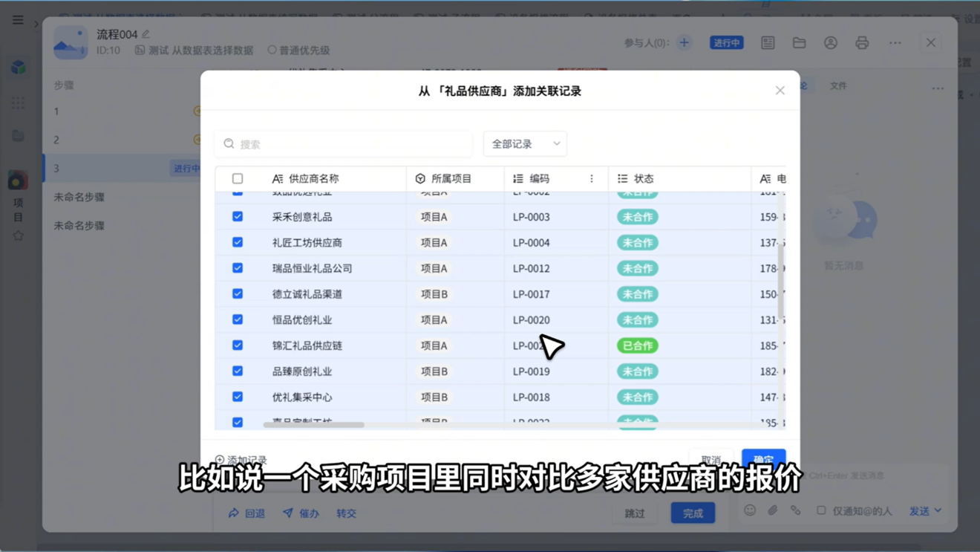This screenshot has width=980, height=552.
Task: Select step 2 in the steps list
Action: (122, 140)
